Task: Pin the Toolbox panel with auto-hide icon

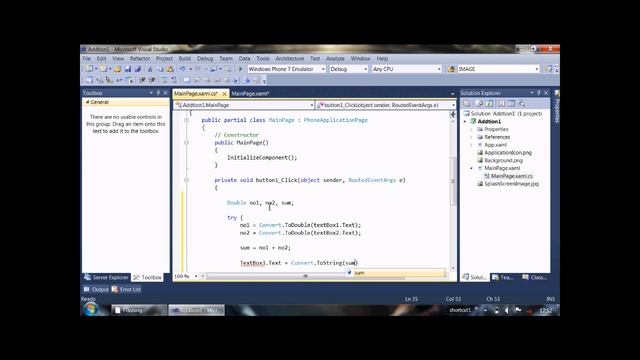Action: [x=159, y=93]
